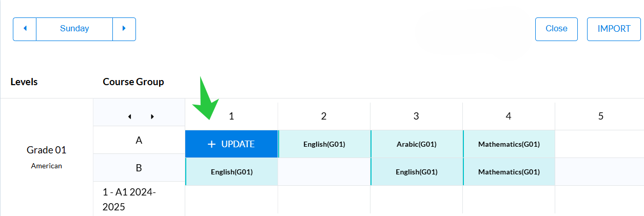Click empty period 2 cell in row B

point(324,172)
